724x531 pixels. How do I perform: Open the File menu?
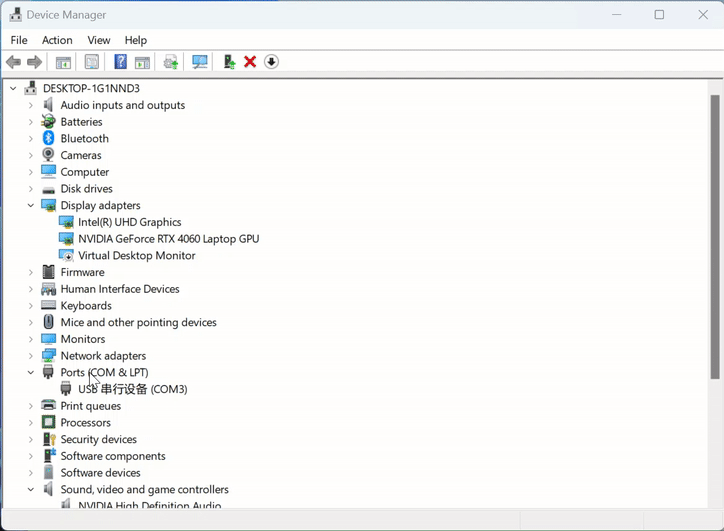[x=19, y=40]
